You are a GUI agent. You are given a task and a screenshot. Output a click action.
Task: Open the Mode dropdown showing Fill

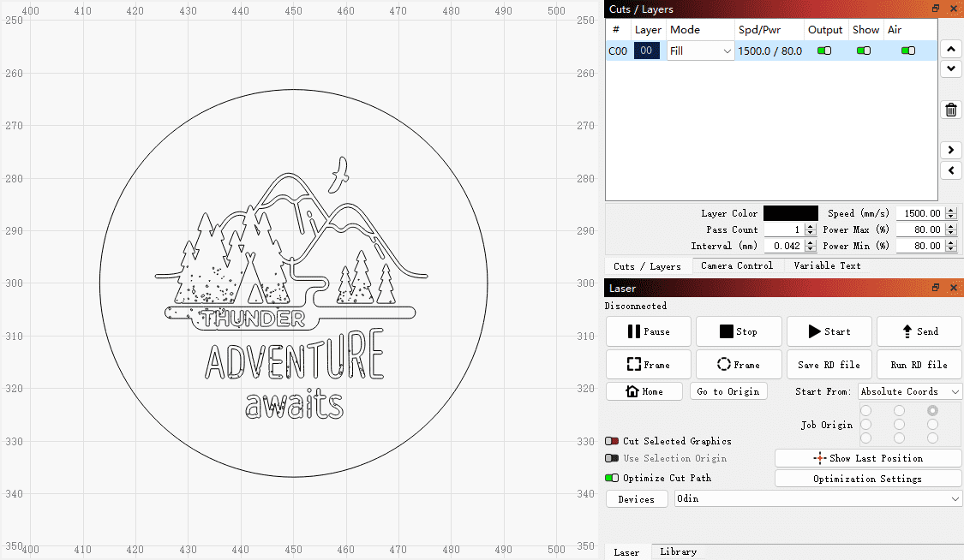[701, 51]
